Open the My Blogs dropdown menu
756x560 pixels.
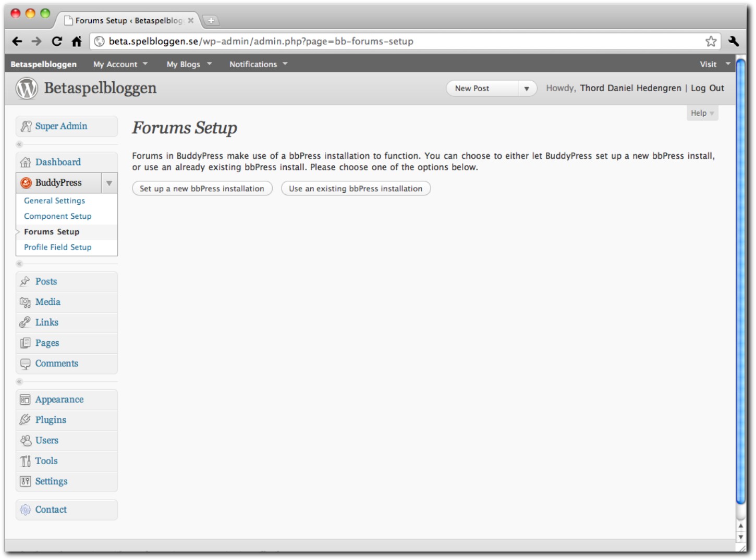(x=189, y=64)
